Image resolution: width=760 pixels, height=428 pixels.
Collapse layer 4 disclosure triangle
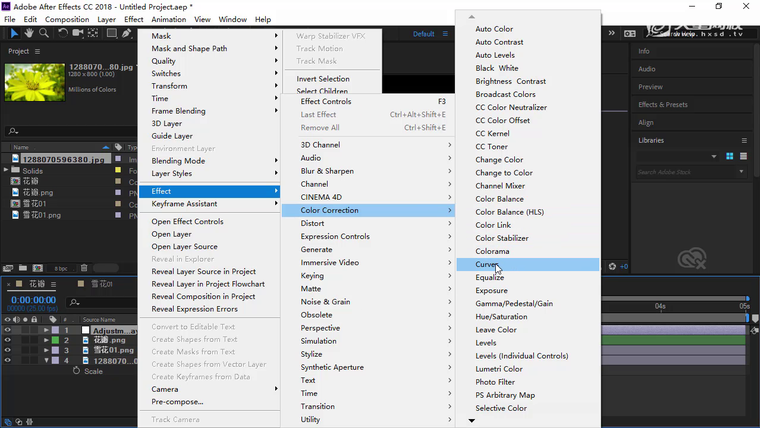click(x=46, y=360)
